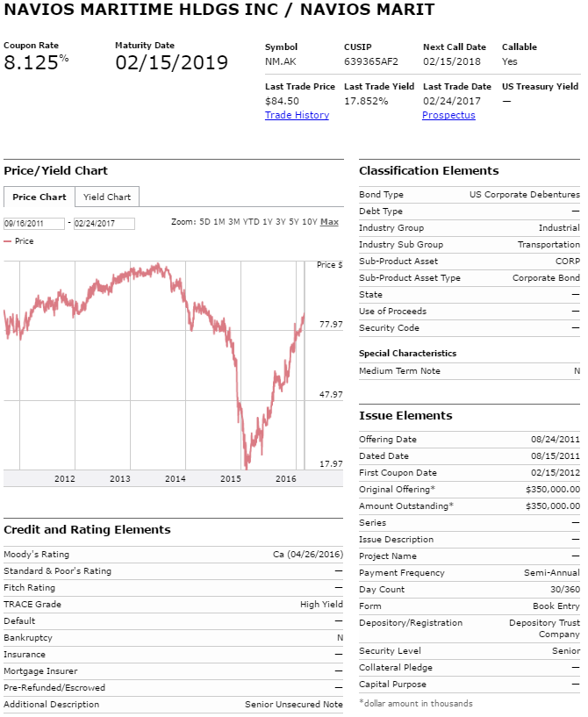Screen dimensions: 588x717
Task: Set chart zoom to 1Y
Action: coord(268,222)
